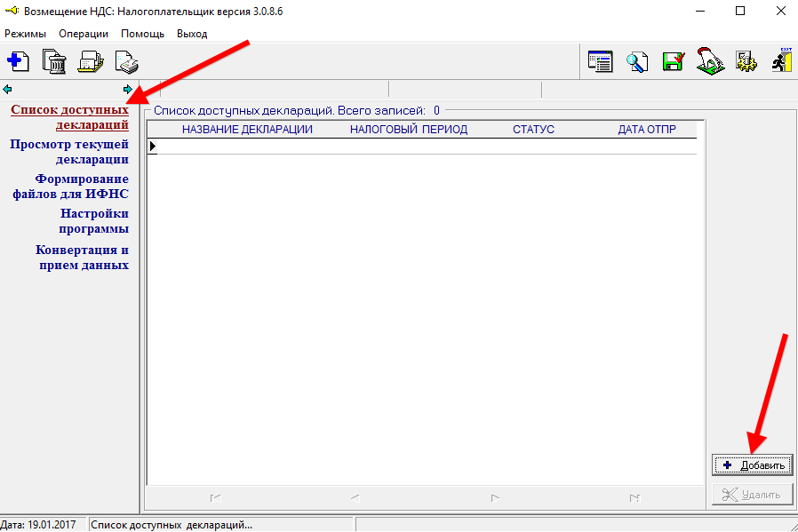Open the Операции menu
This screenshot has height=532, width=798.
point(84,34)
